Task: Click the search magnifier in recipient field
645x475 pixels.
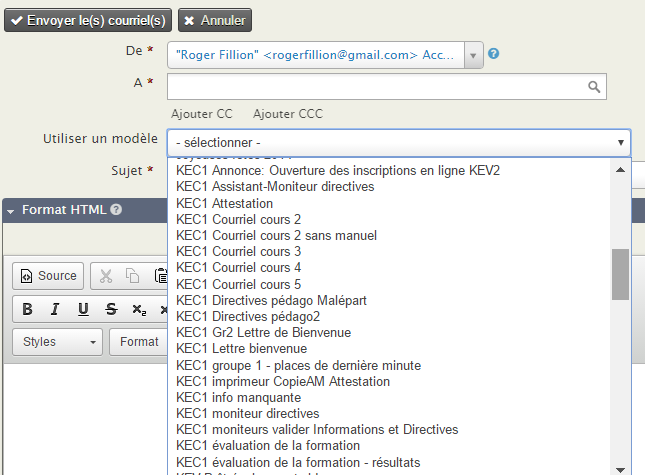Action: [594, 87]
